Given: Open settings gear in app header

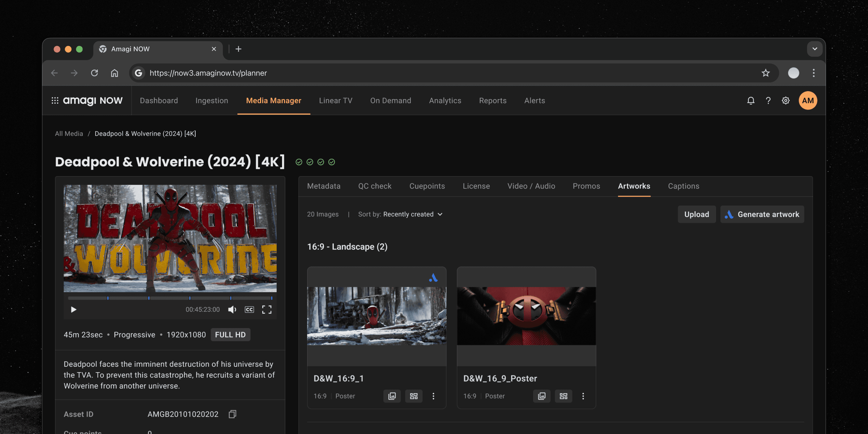Looking at the screenshot, I should click(x=786, y=101).
